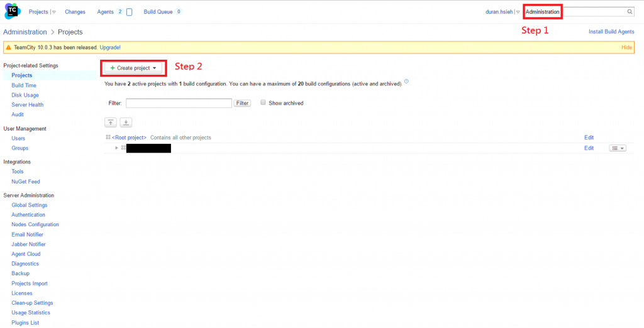Open Disk Usage page

click(x=25, y=96)
